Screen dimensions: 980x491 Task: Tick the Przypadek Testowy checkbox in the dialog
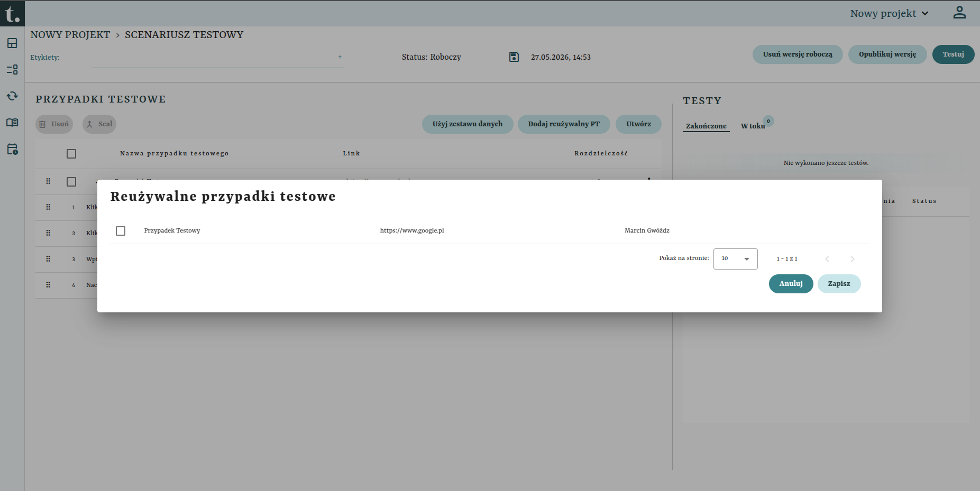(x=121, y=231)
